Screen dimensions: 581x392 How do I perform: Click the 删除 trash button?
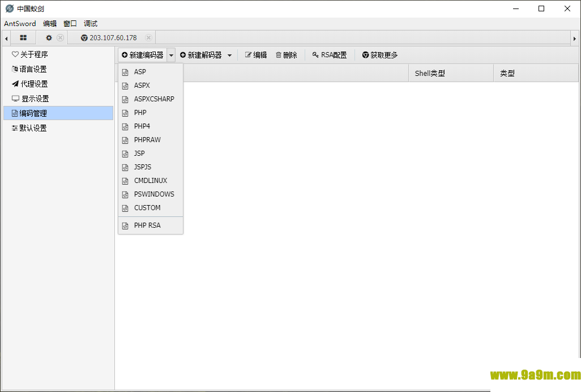(287, 55)
